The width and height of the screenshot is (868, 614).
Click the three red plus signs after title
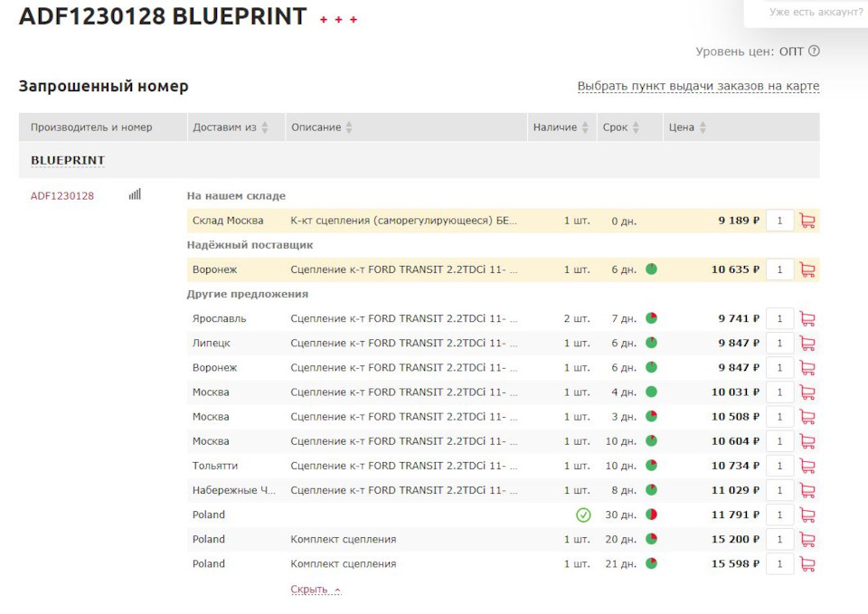(x=338, y=19)
